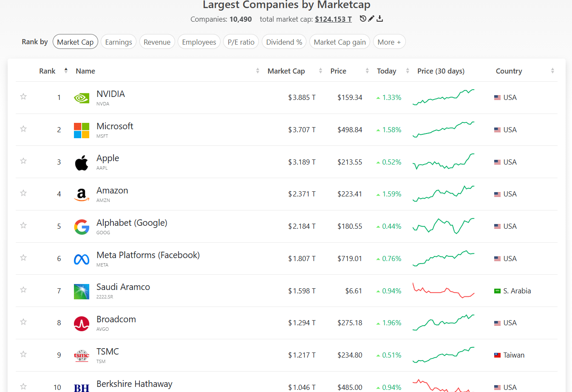Screen dimensions: 572x392
Task: Click the Meta infinity logo
Action: (82, 259)
